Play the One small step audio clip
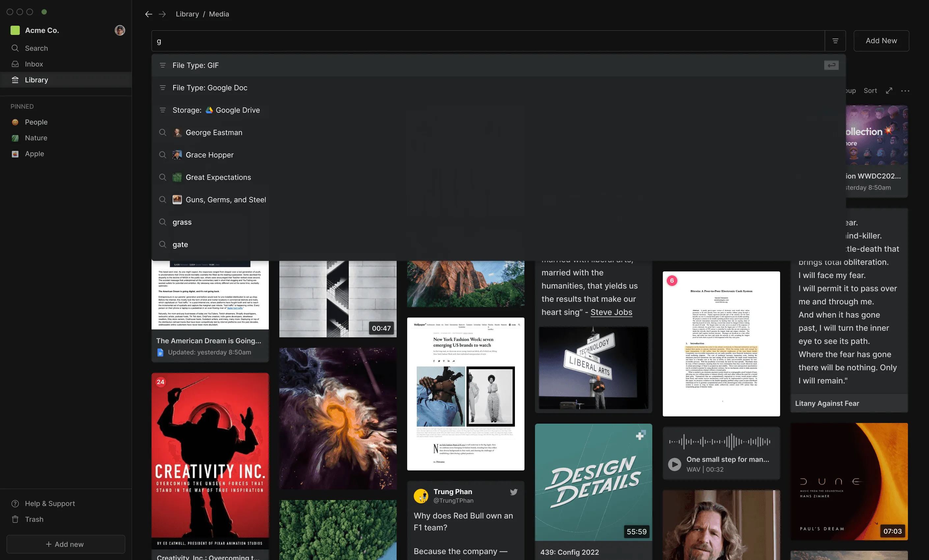 click(x=674, y=464)
